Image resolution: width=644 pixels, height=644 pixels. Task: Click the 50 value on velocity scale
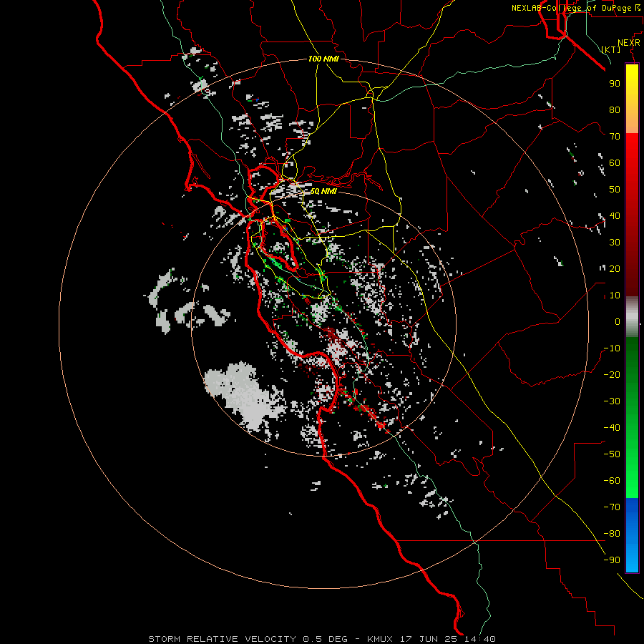[615, 190]
